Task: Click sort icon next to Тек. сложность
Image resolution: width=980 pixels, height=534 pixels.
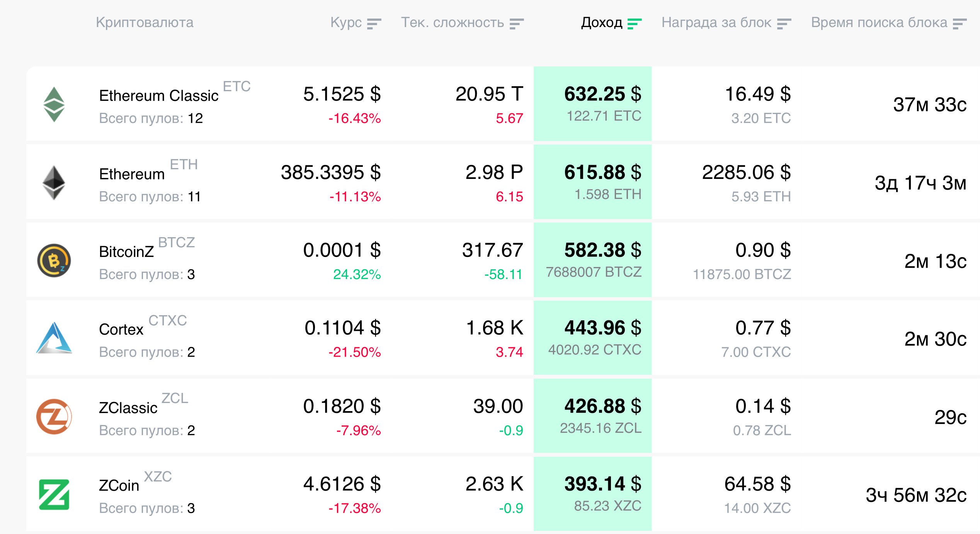Action: click(x=517, y=24)
